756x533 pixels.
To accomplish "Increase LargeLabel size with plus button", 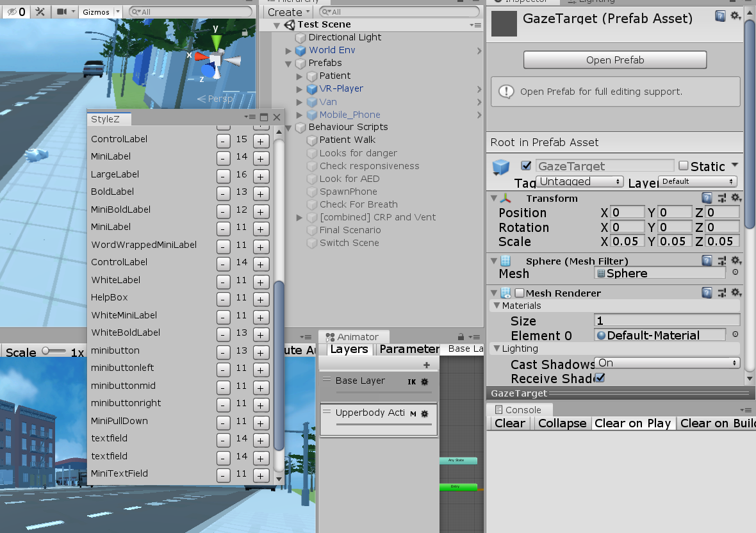I will (260, 176).
